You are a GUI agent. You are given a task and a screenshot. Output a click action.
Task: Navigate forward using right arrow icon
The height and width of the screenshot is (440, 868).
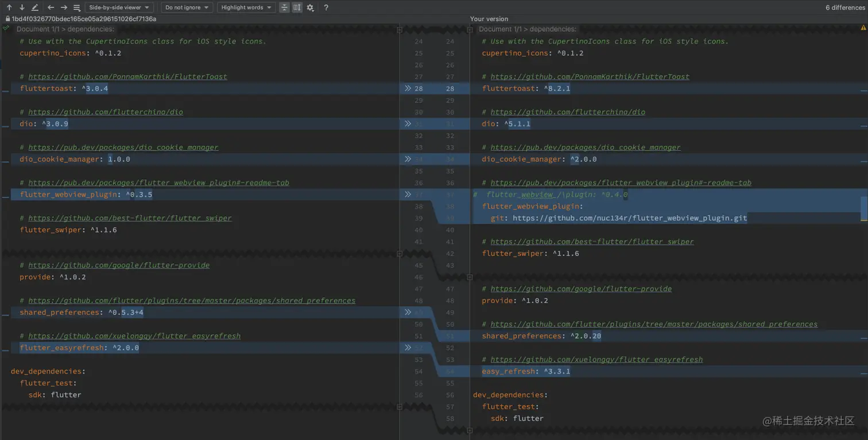pos(63,7)
